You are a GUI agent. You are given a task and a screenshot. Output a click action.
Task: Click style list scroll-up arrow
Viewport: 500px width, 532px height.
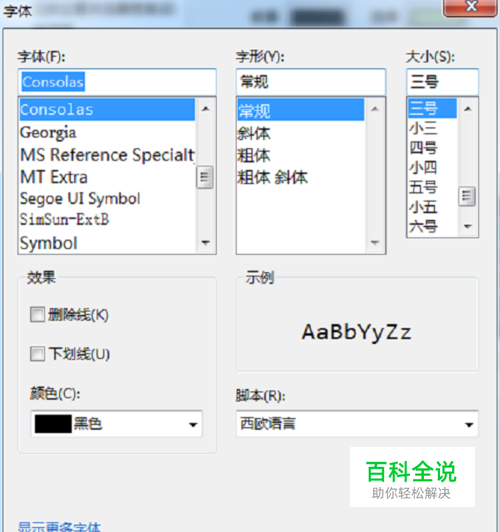pos(375,109)
